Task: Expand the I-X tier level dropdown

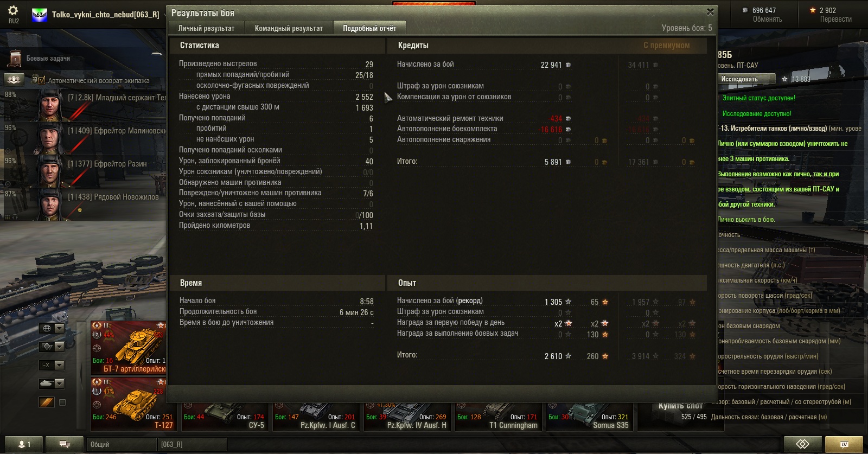Action: click(52, 365)
